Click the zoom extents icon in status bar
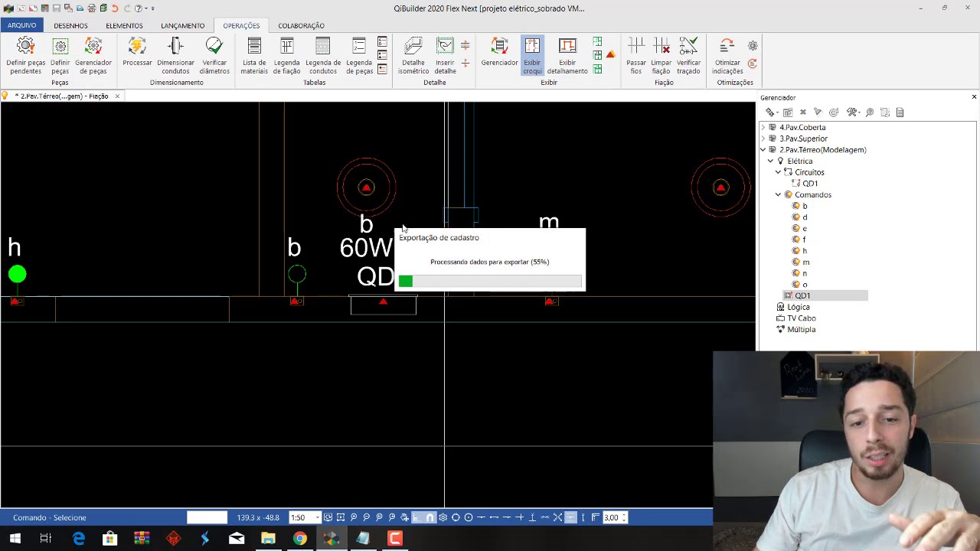 (x=341, y=517)
